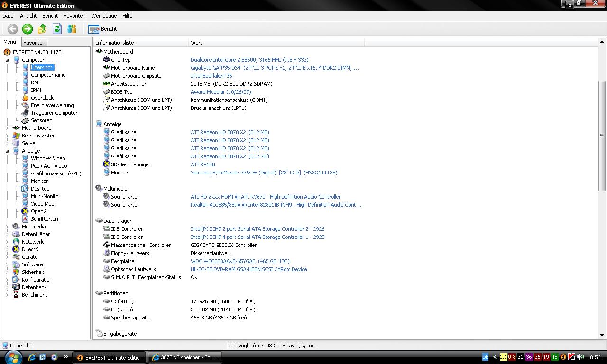Image resolution: width=607 pixels, height=364 pixels.
Task: Select the Video Modi tree item
Action: pos(43,204)
